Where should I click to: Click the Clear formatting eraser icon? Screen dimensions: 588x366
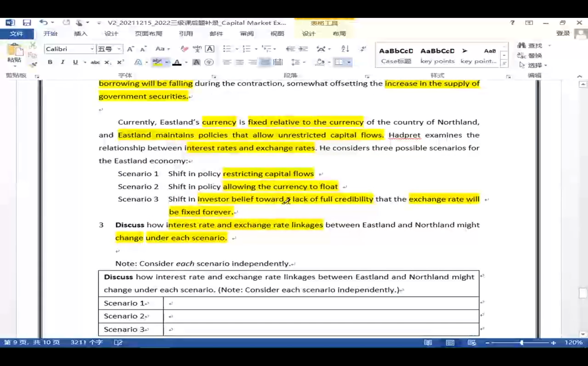point(184,49)
